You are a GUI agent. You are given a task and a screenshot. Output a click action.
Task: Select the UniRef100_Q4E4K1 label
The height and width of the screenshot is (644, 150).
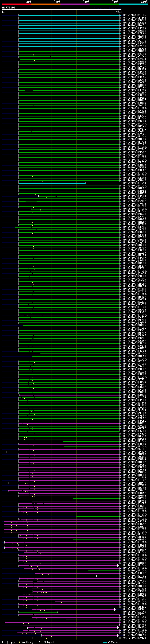(x=135, y=609)
